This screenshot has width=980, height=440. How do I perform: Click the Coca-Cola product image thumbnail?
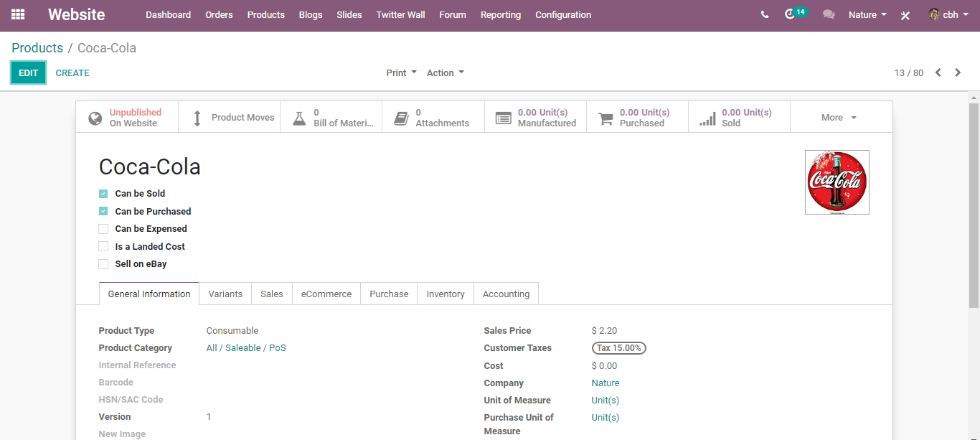pos(837,182)
